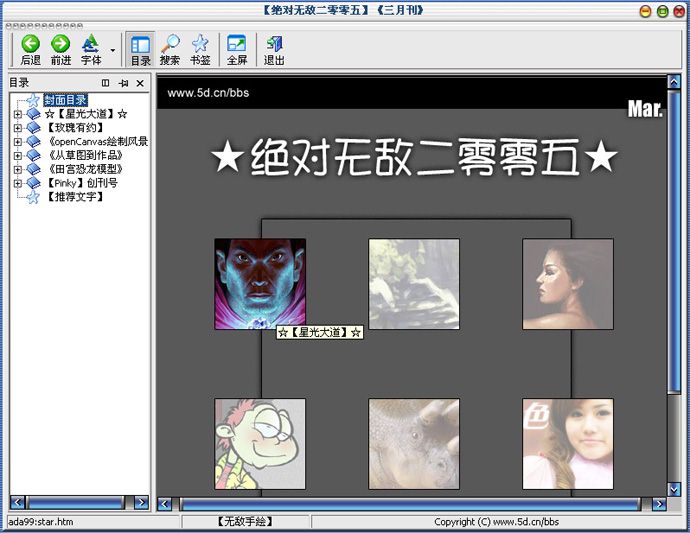Viewport: 690px width, 533px height.
Task: Click the book icon beside 《openCanvas绘制风景
Action: 33,142
